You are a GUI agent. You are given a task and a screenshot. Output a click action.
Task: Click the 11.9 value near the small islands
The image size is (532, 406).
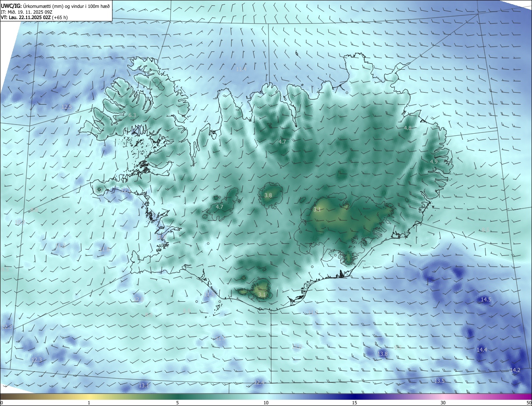(x=210, y=294)
